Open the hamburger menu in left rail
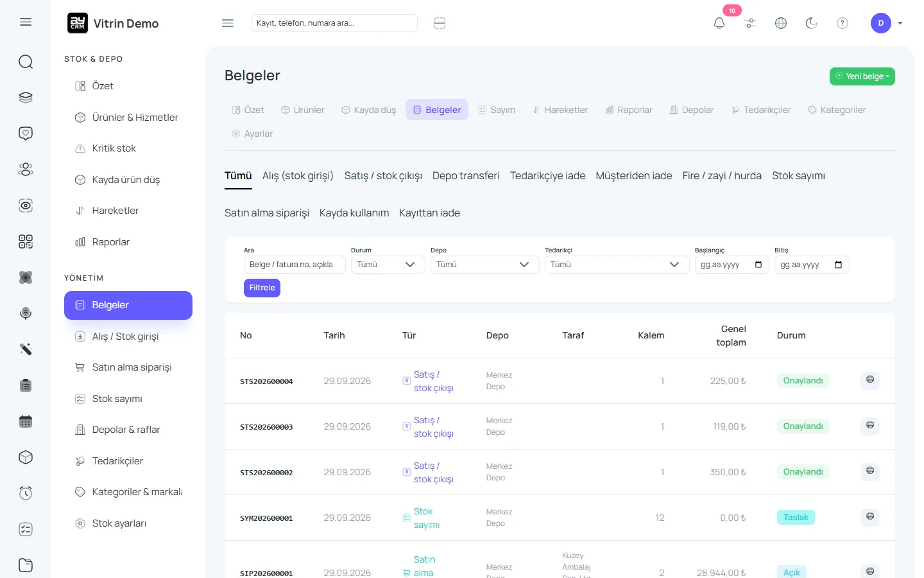Image resolution: width=924 pixels, height=578 pixels. pos(26,22)
